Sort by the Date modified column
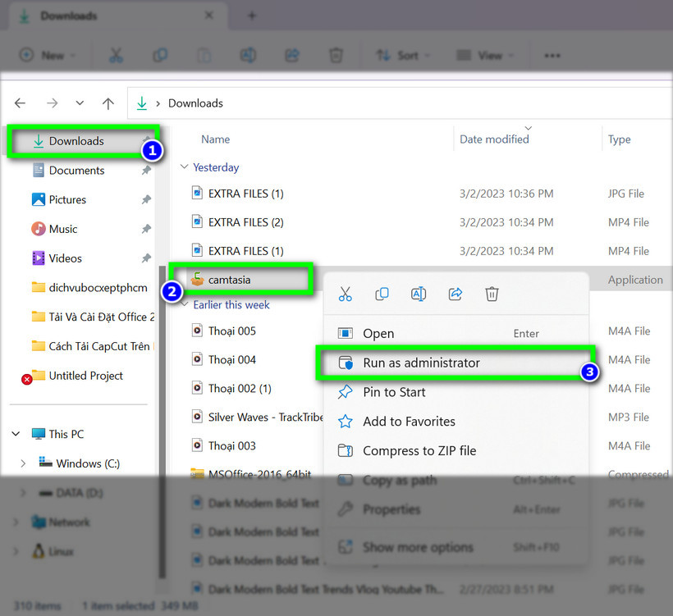Screen dimensions: 673x616 click(494, 139)
